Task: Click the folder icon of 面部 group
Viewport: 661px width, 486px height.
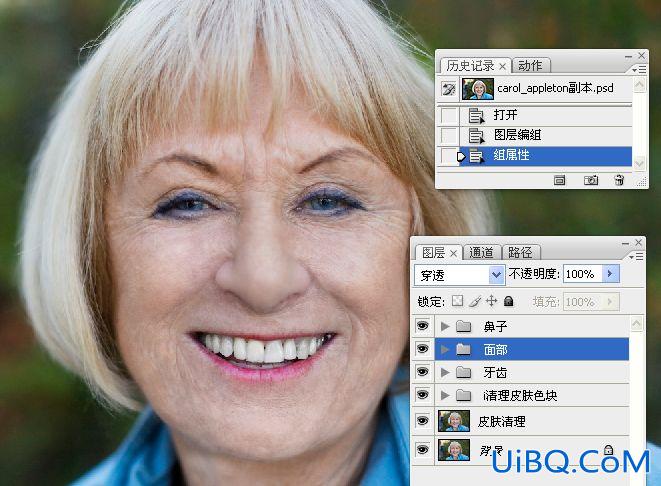Action: tap(463, 349)
